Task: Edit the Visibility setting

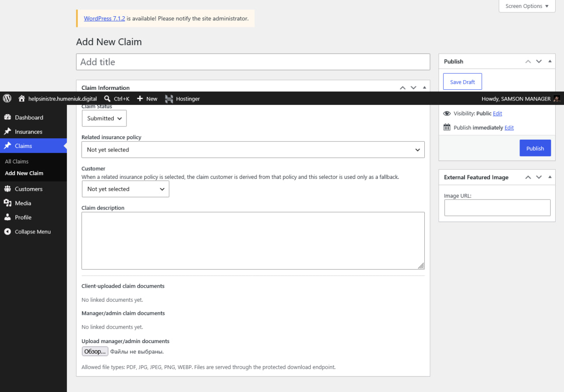Action: (497, 114)
